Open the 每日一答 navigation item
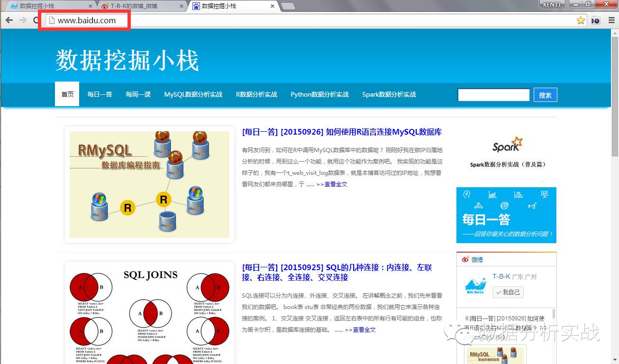Screen dimensions: 619x364 coord(100,94)
